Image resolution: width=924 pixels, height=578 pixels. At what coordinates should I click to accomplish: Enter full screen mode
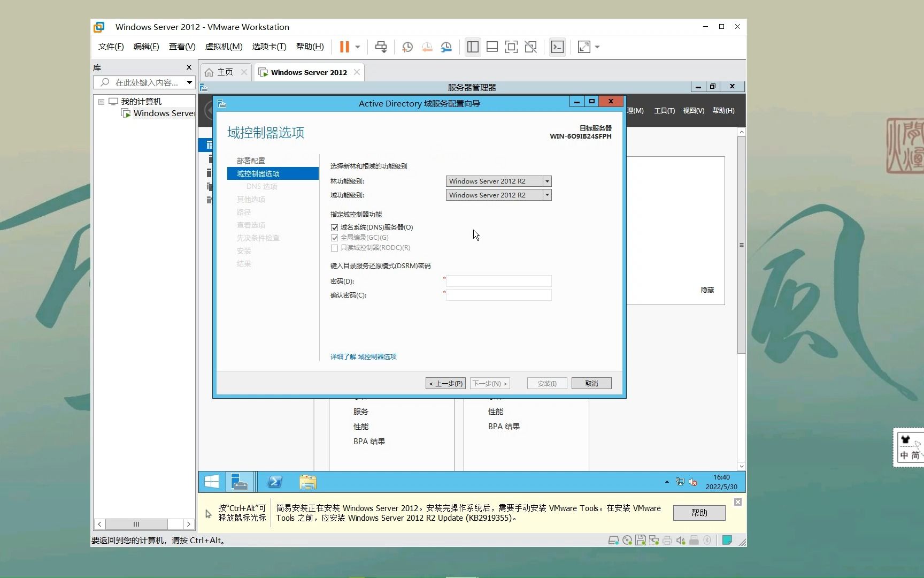click(x=511, y=47)
